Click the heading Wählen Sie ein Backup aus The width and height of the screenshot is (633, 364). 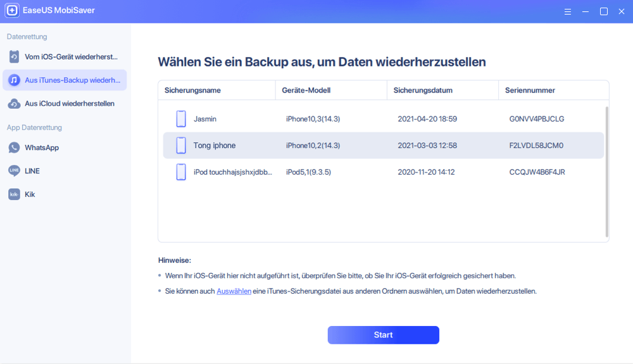coord(322,62)
